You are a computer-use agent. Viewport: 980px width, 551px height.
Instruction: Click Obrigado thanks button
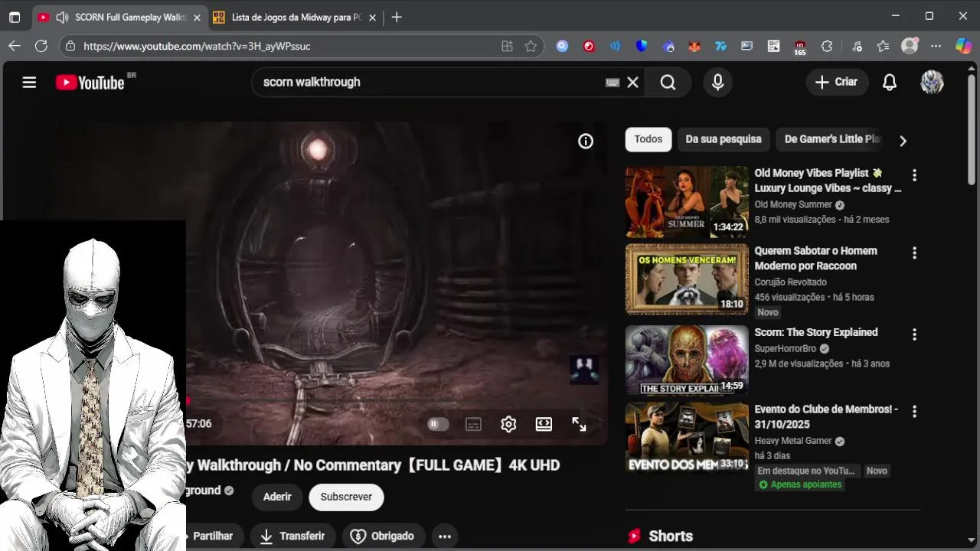[383, 536]
